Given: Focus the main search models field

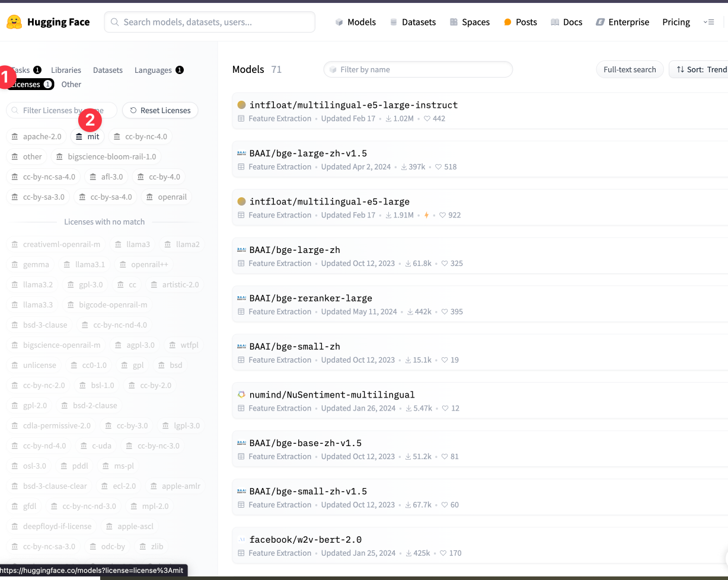Looking at the screenshot, I should click(x=210, y=22).
